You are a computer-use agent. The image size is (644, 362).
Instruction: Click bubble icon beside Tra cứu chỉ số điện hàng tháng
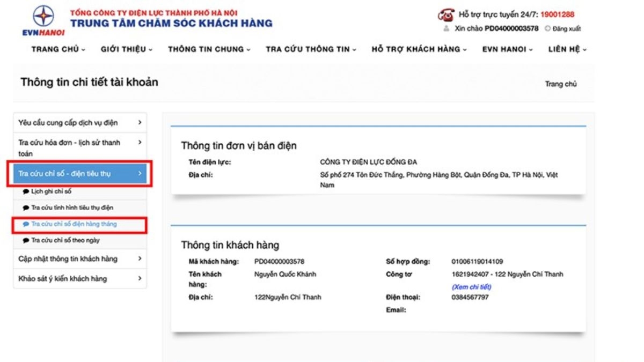click(x=26, y=224)
